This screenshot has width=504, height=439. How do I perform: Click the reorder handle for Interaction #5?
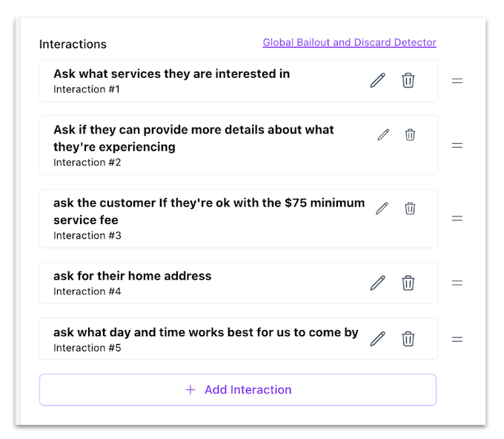457,339
